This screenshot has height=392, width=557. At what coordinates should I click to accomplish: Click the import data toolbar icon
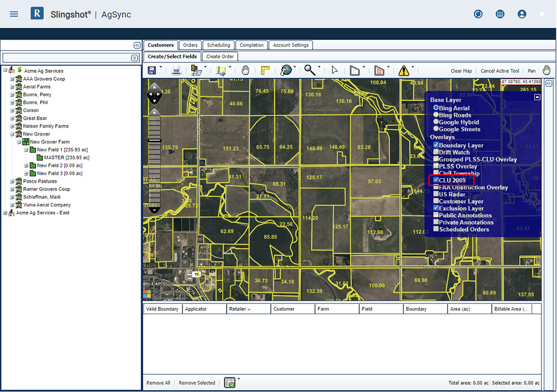tap(196, 70)
